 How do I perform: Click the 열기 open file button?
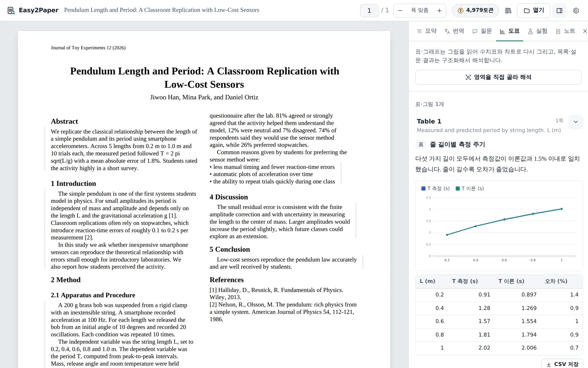coord(534,10)
